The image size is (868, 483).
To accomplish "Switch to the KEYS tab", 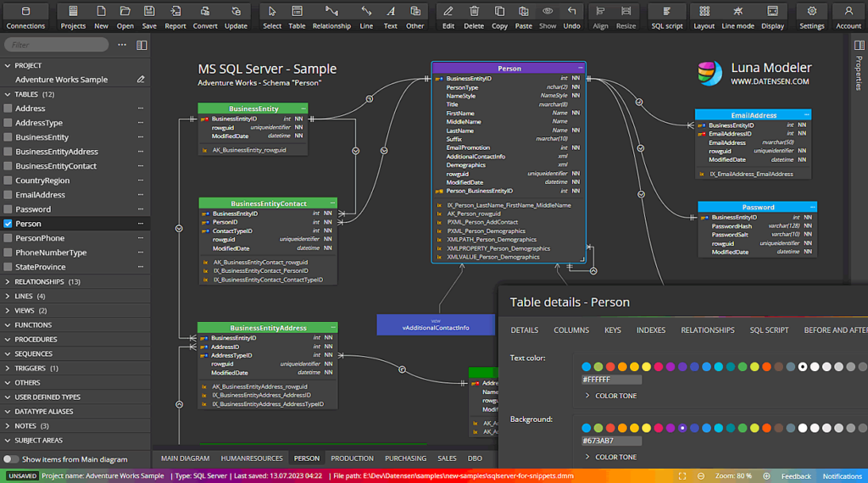I will (612, 330).
